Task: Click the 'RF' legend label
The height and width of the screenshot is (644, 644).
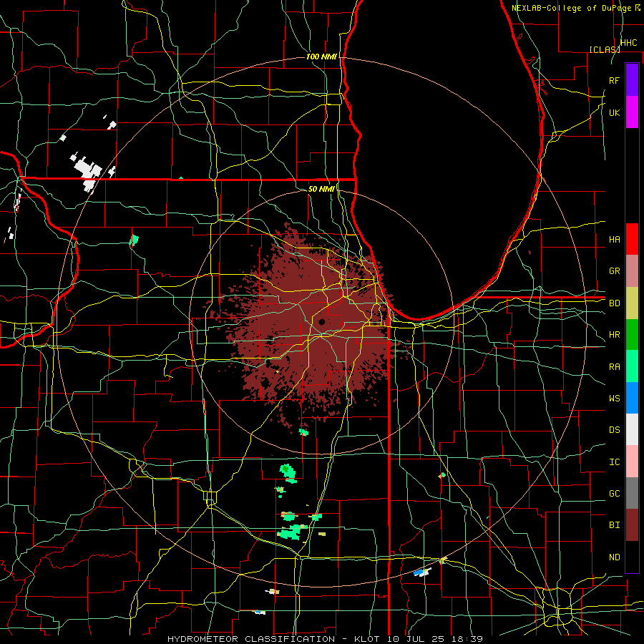Action: tap(614, 80)
